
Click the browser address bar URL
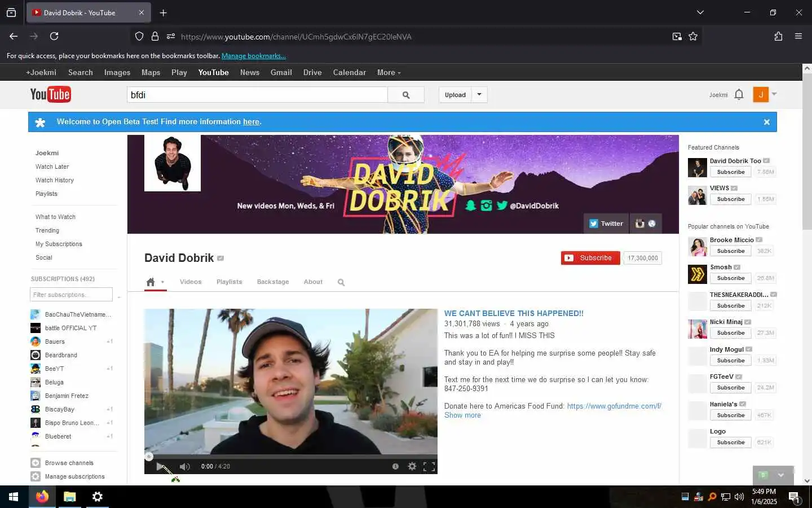[296, 37]
